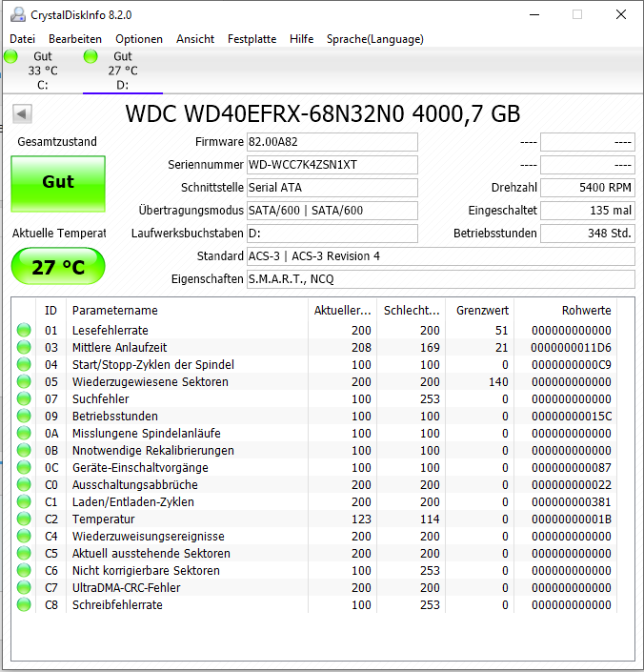
Task: Click the green Gut health status button
Action: pos(58,183)
